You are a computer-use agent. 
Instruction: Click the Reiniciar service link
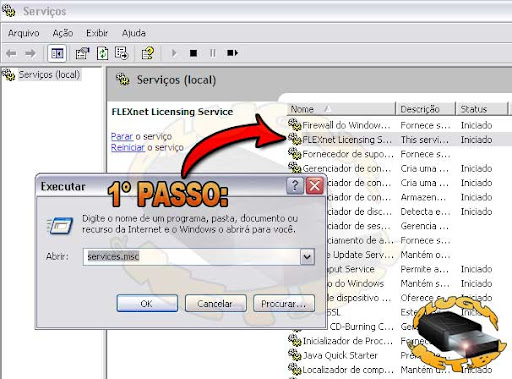tap(128, 147)
